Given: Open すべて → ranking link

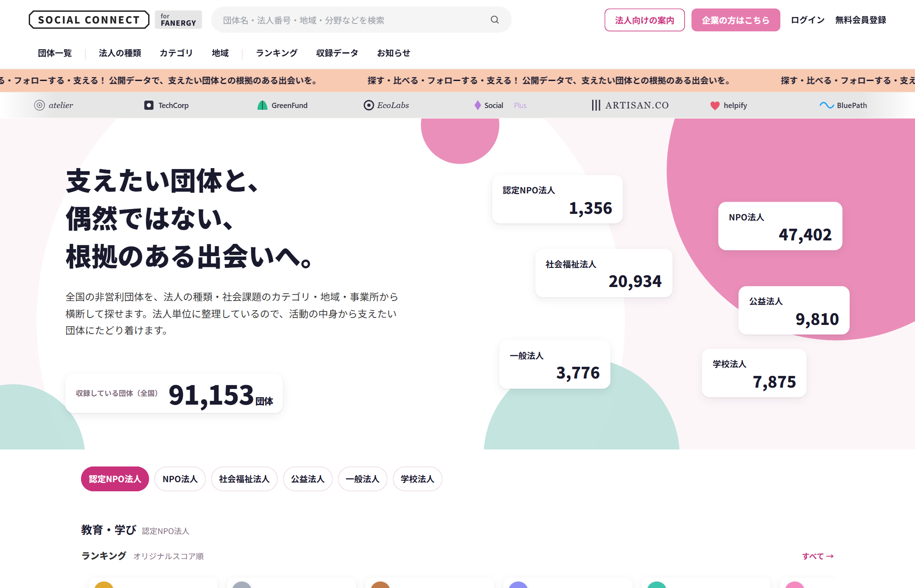Looking at the screenshot, I should [818, 556].
